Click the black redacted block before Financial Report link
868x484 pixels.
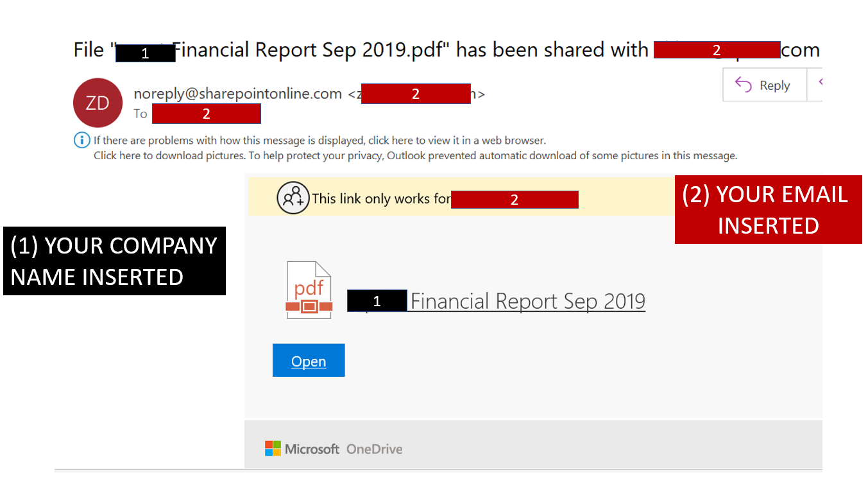pyautogui.click(x=377, y=301)
